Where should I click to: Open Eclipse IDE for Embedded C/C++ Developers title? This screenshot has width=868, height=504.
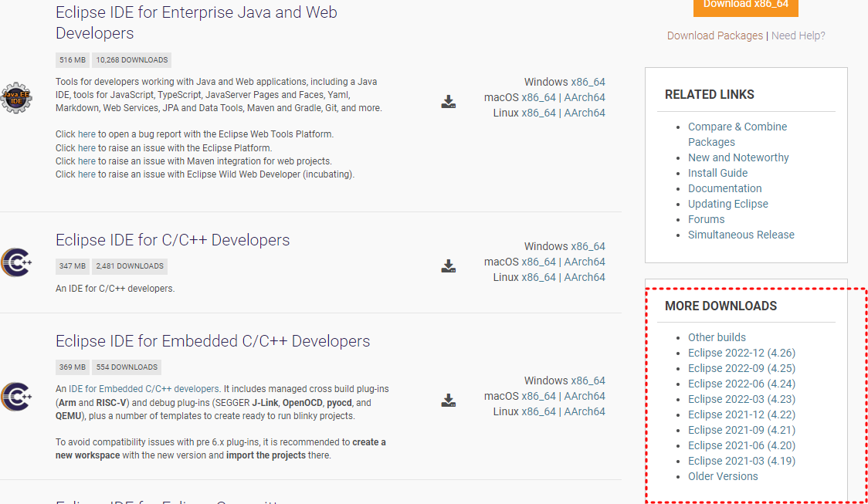[x=212, y=341]
